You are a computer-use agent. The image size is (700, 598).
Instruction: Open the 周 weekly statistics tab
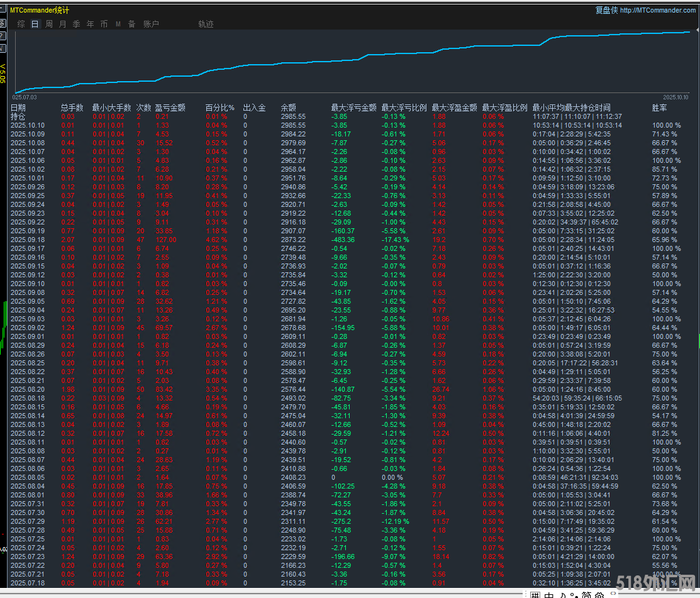(x=49, y=24)
